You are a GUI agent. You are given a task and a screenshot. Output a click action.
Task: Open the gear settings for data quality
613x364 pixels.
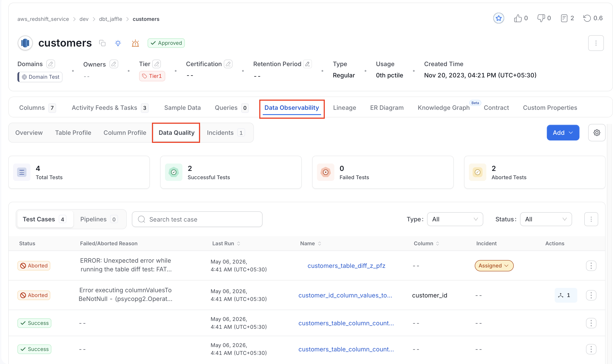(x=596, y=133)
